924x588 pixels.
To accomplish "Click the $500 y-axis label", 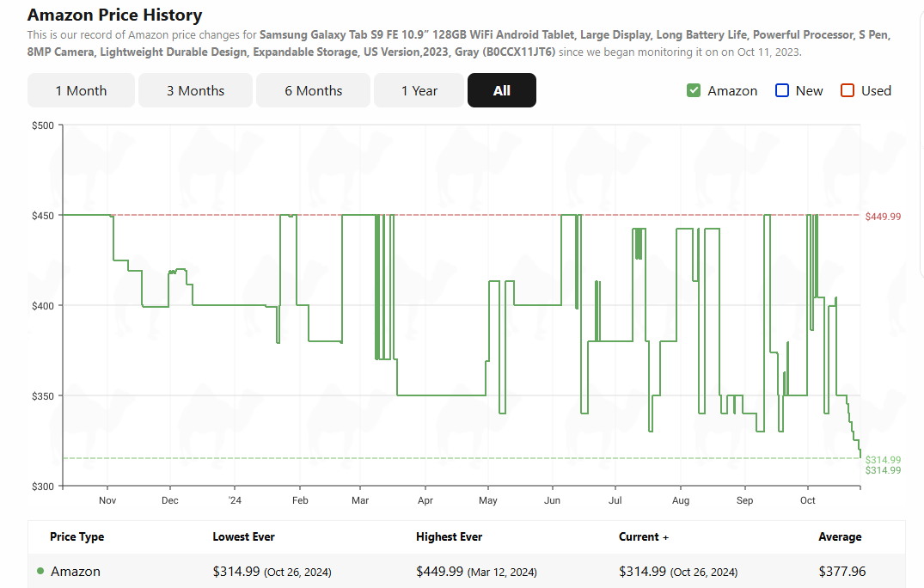I will point(42,126).
